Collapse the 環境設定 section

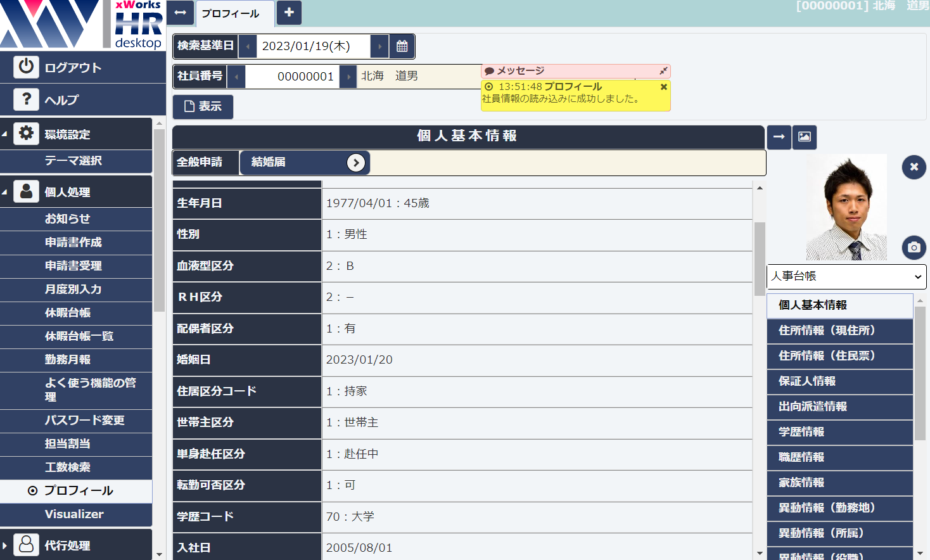click(5, 134)
